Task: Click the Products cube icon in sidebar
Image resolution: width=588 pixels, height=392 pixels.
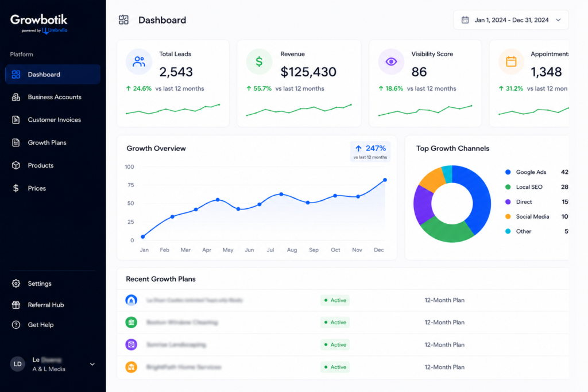Action: (x=16, y=165)
